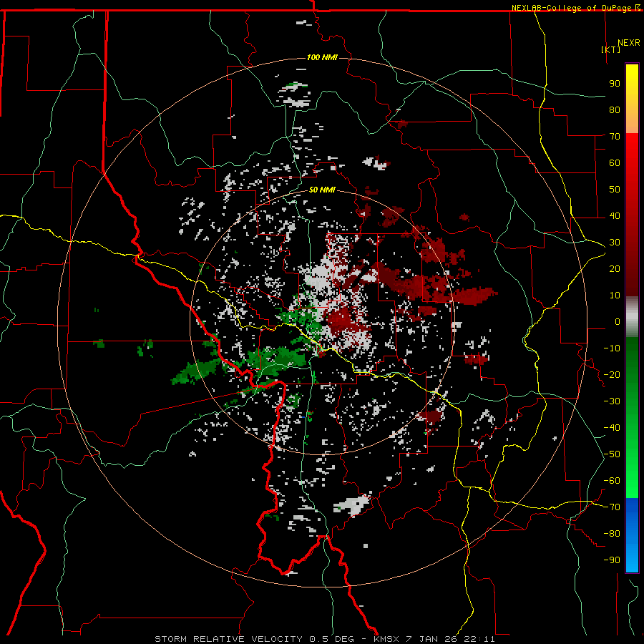644x644 pixels.
Task: Click the "KMSX" radar site identifier
Action: (x=386, y=639)
